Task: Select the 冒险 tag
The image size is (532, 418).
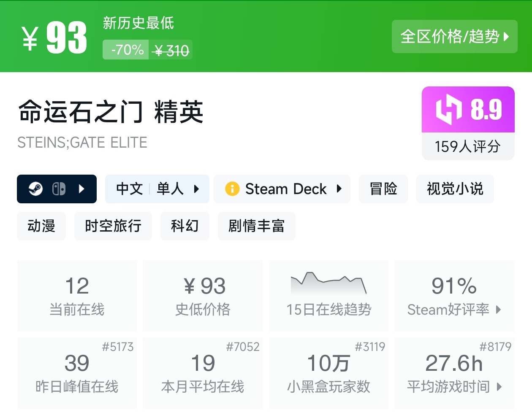Action: pos(383,189)
